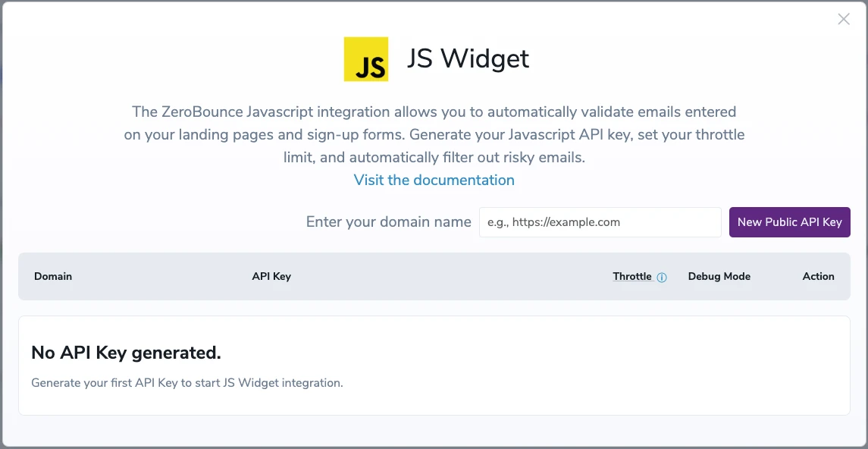
Task: Click the Enter your domain name label
Action: 388,221
